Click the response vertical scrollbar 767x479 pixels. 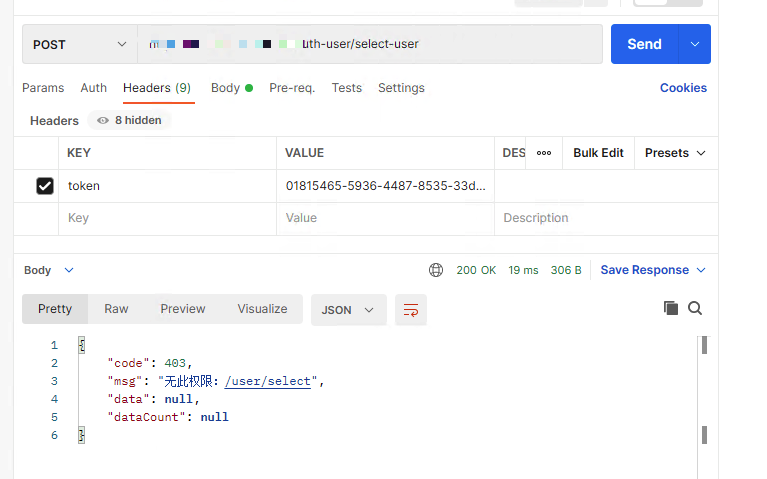pos(705,390)
